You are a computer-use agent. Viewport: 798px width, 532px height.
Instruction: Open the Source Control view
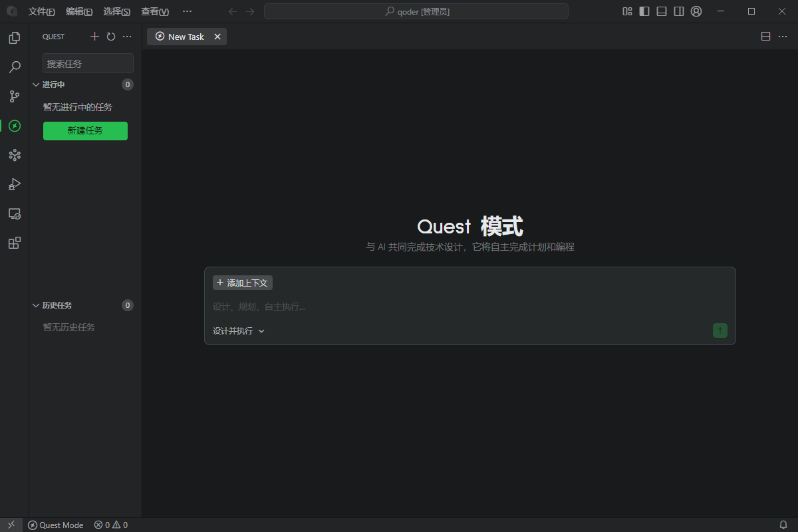click(15, 96)
